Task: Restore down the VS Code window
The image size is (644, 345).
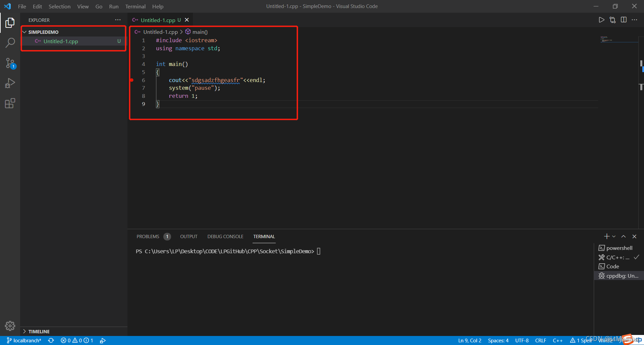Action: 615,6
